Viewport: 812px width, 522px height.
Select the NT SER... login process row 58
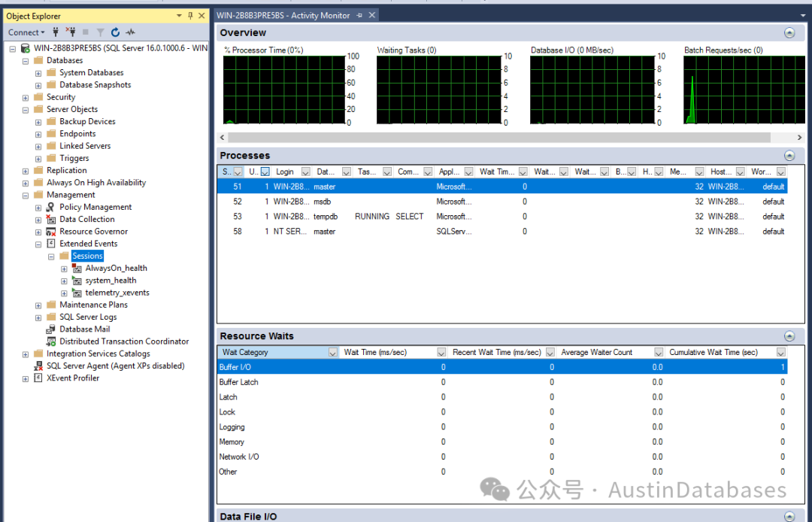click(503, 232)
